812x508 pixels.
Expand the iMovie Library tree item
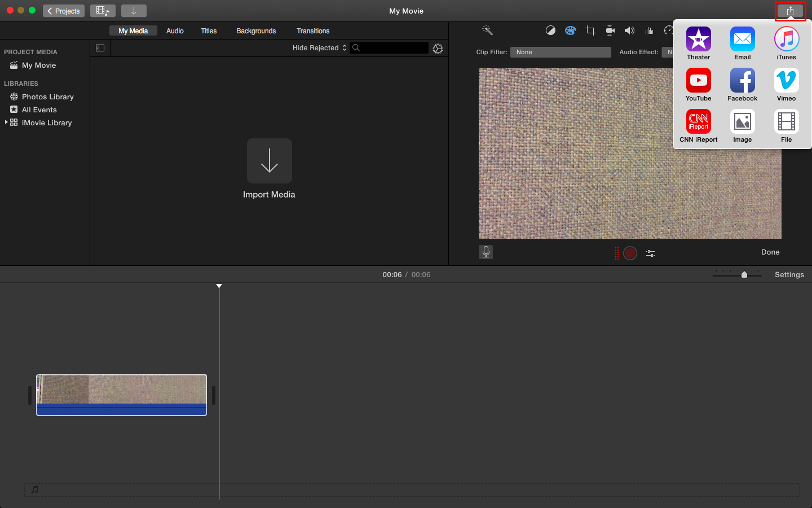[x=6, y=122]
